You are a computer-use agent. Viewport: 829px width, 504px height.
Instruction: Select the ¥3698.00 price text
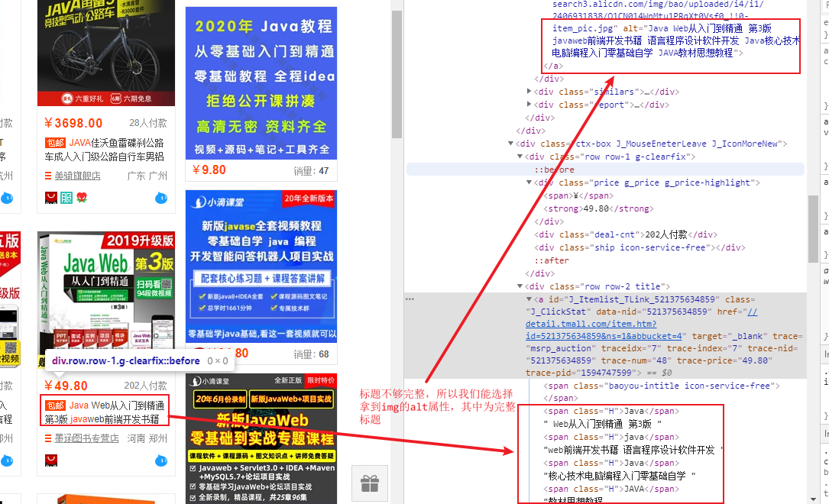(x=73, y=123)
